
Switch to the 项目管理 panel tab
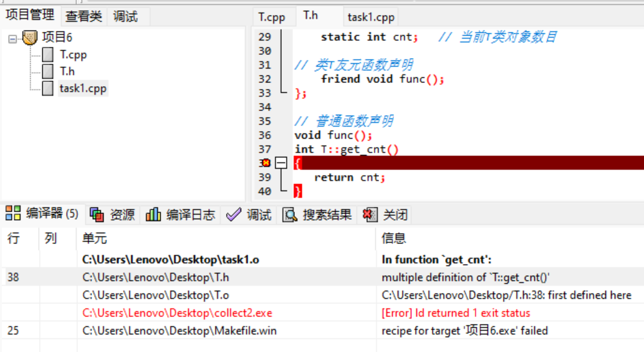[x=30, y=15]
